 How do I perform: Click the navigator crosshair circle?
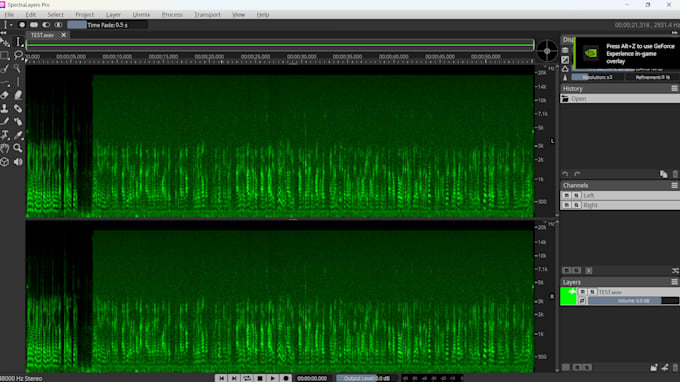coord(547,51)
